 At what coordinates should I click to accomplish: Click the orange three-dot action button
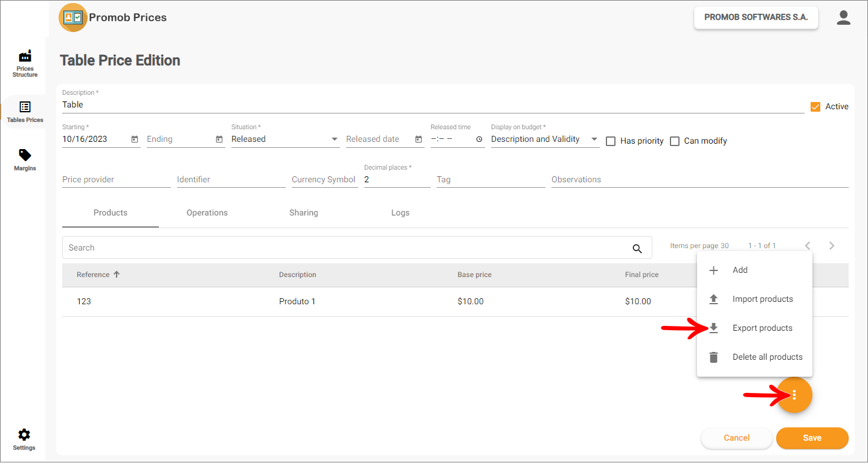(794, 395)
